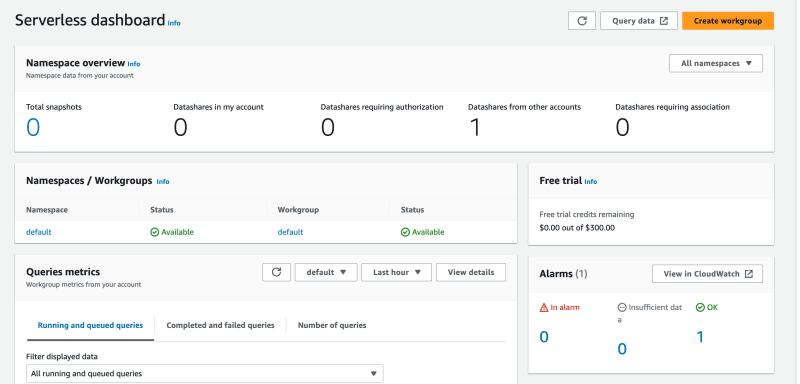Image resolution: width=800 pixels, height=384 pixels.
Task: Click the OK alarms count
Action: coord(700,337)
